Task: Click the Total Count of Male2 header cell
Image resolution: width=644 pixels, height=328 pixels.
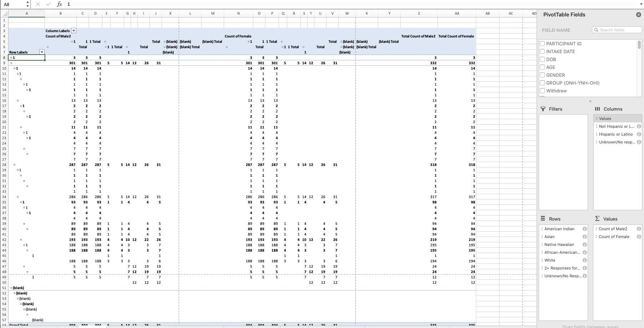Action: [x=418, y=36]
